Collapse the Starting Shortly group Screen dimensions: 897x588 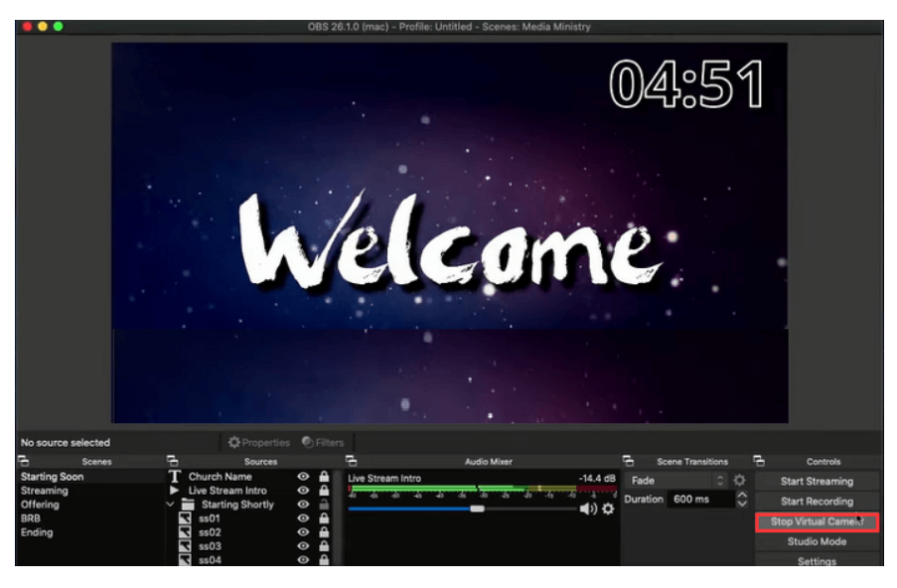click(171, 505)
